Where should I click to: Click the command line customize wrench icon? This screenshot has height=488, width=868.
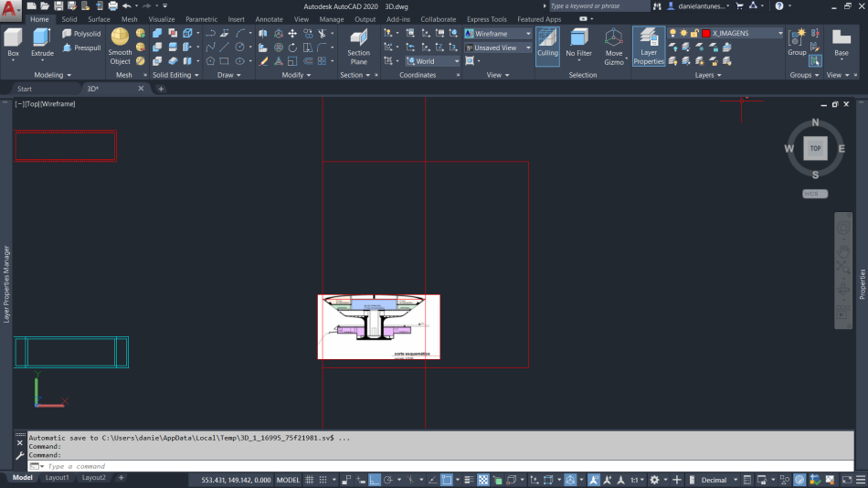[20, 455]
